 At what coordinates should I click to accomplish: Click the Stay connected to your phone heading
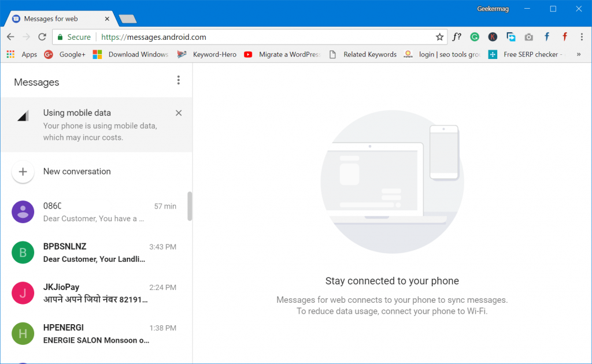(x=392, y=281)
